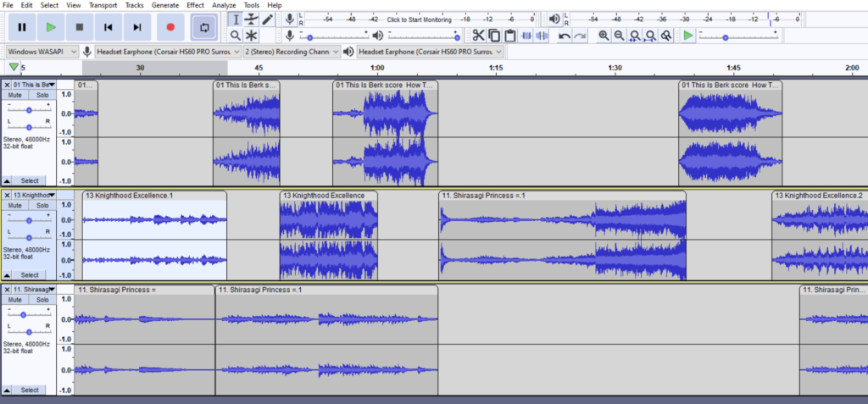Click the Play-at-Speed green play icon
Image resolution: width=868 pixels, height=404 pixels.
point(688,36)
